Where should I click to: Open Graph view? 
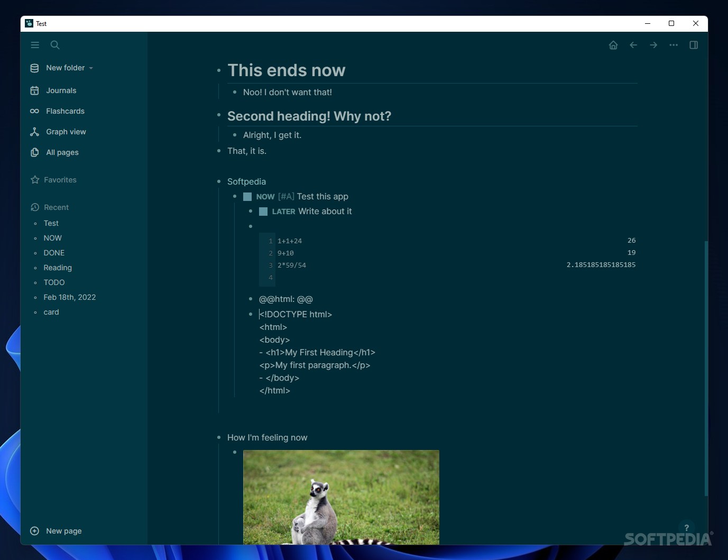pyautogui.click(x=66, y=132)
